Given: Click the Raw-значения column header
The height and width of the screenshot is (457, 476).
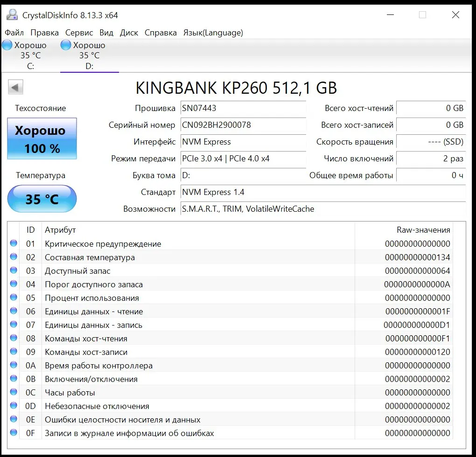Looking at the screenshot, I should click(x=423, y=229).
